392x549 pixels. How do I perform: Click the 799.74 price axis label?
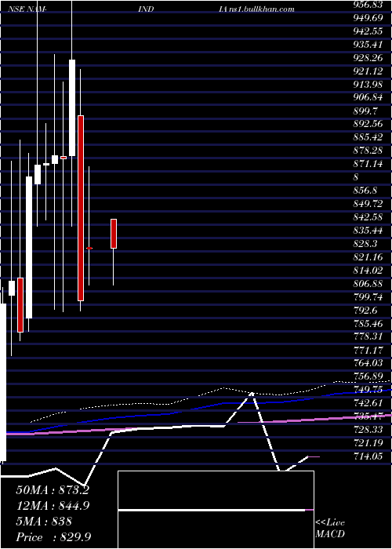pos(368,297)
